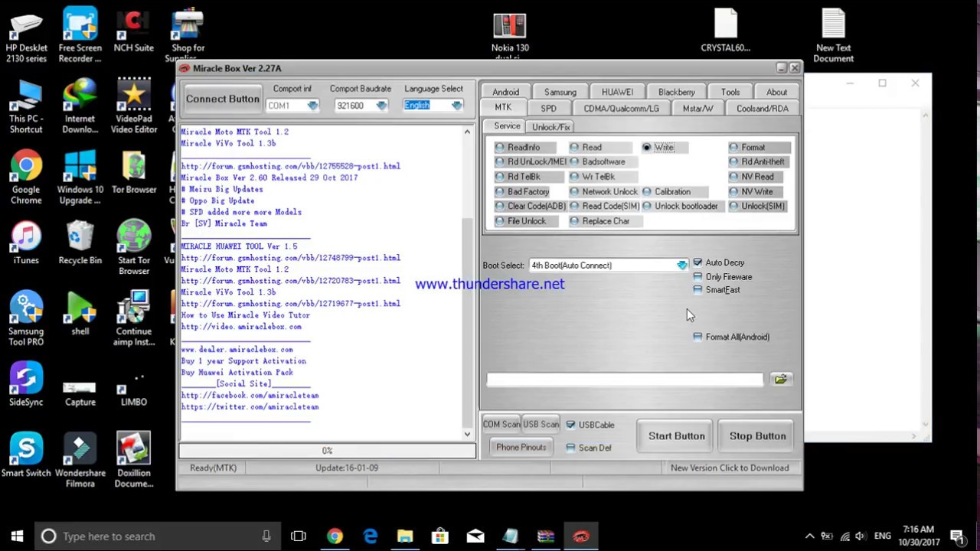
Task: Click the log scrollbar down arrow
Action: [x=467, y=435]
